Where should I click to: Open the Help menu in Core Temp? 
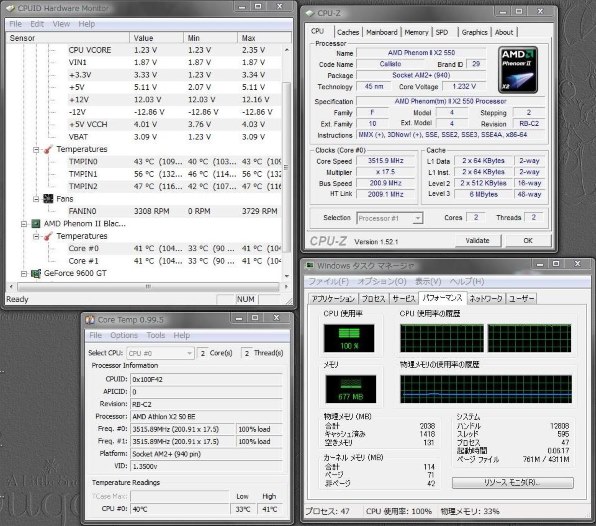coord(182,335)
